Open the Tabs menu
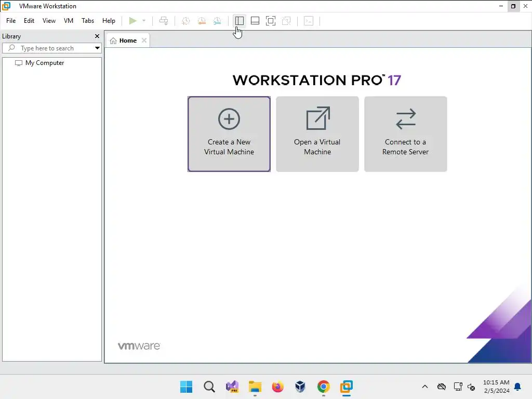Viewport: 532px width, 399px height. (x=87, y=21)
